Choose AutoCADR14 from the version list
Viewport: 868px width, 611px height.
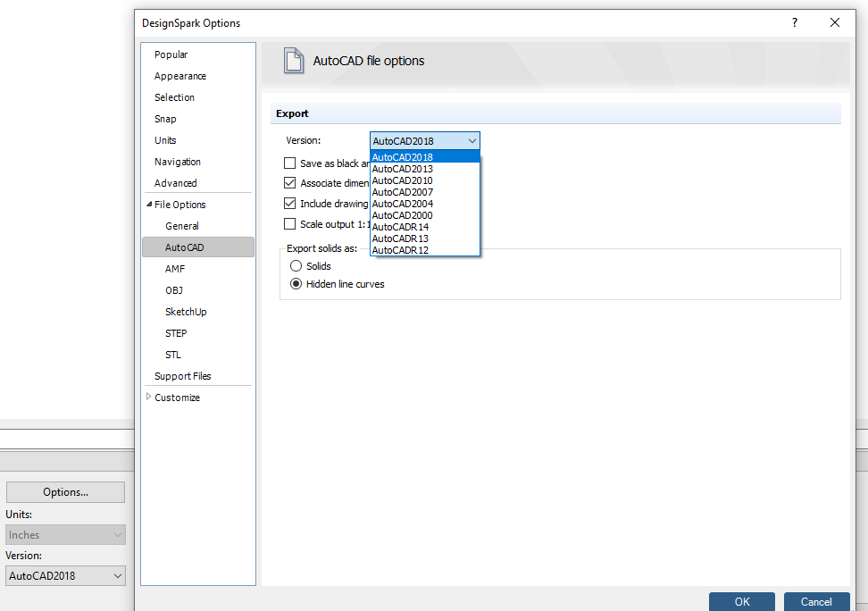(x=424, y=227)
